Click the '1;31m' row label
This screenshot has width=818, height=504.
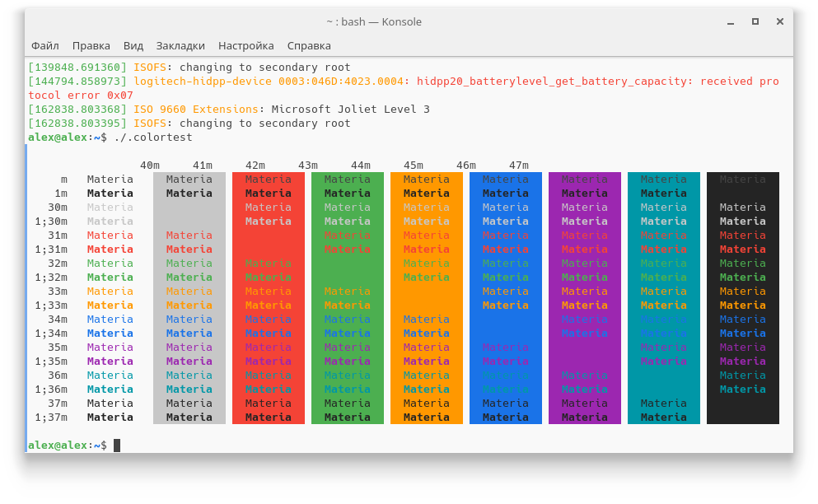[x=51, y=250]
